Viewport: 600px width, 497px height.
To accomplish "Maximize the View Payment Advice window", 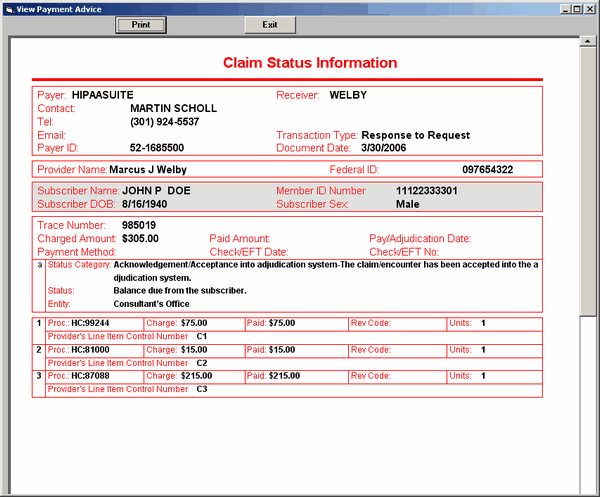I will [577, 7].
